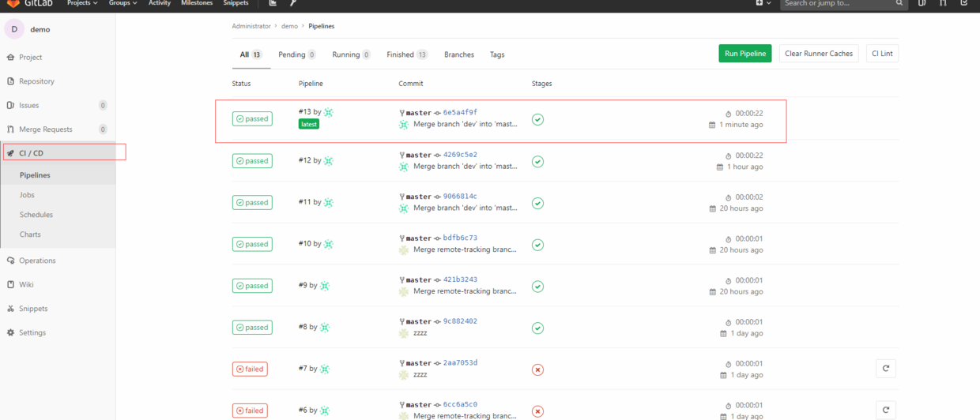
Task: Open the Repository section in sidebar
Action: 36,81
